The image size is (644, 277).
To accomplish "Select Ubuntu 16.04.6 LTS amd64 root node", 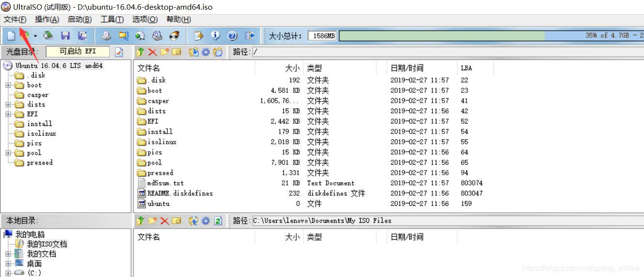I will (x=59, y=65).
